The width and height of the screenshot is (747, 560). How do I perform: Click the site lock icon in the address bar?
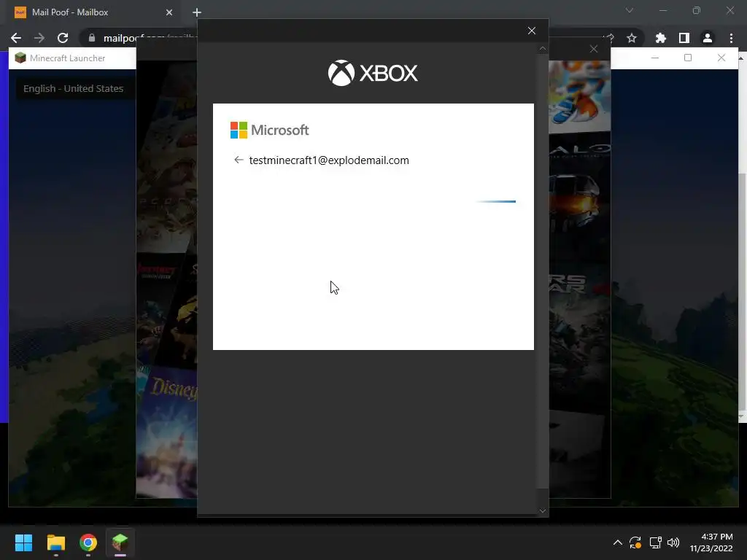point(92,38)
